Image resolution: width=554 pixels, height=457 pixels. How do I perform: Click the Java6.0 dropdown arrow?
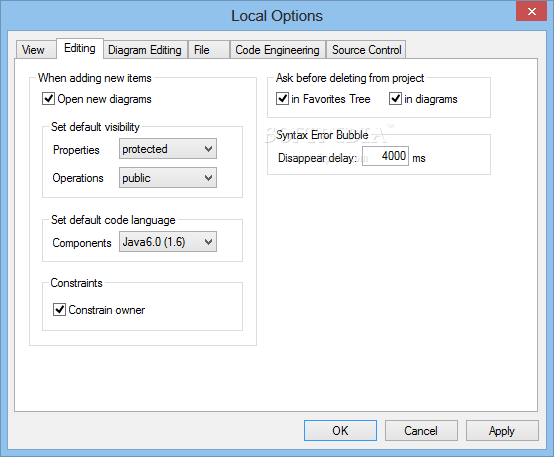(x=208, y=242)
